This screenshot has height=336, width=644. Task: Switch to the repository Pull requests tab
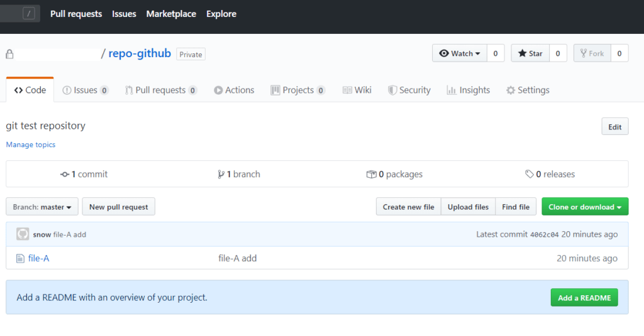pos(161,90)
